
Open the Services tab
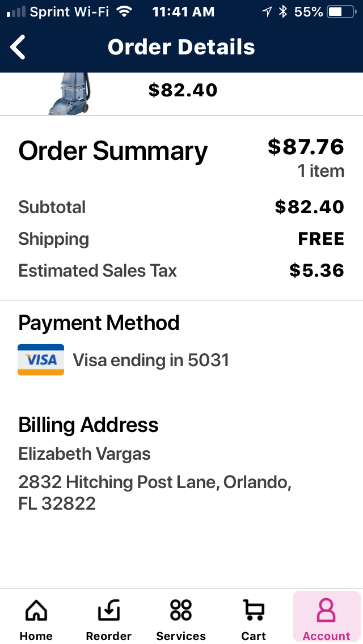181,618
